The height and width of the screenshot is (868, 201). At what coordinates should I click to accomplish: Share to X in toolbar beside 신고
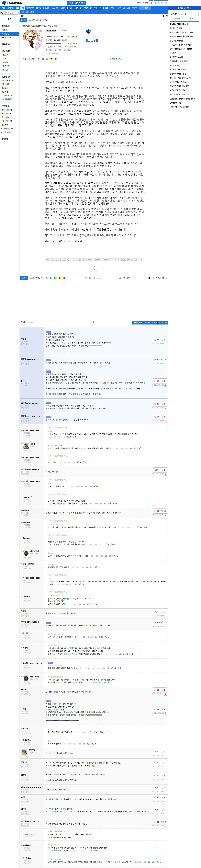47,278
